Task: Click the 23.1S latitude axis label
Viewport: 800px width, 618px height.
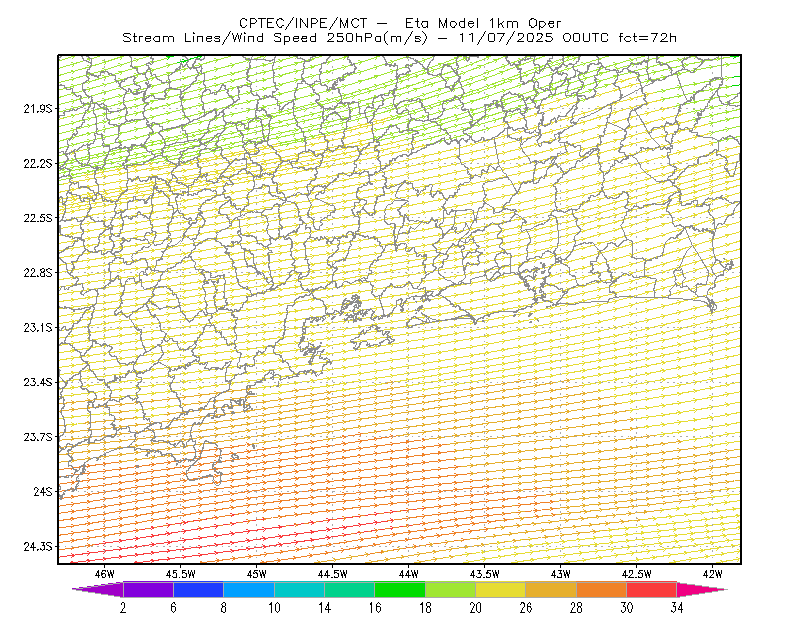Action: tap(38, 328)
